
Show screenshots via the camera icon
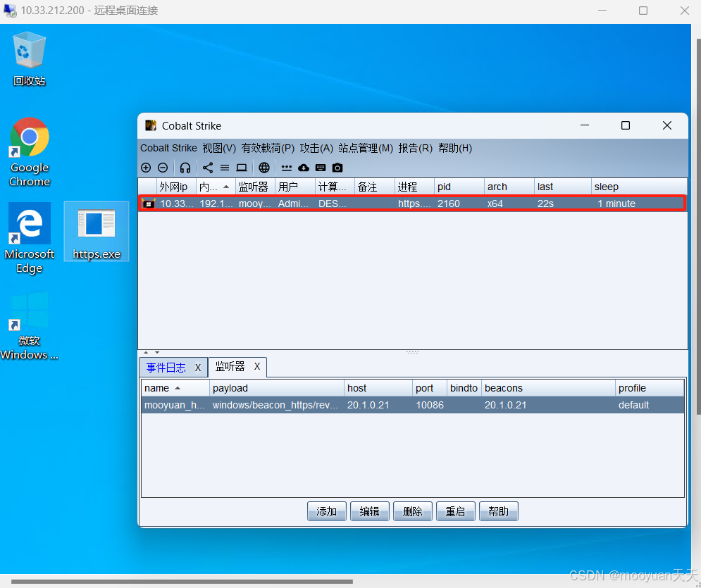point(337,168)
